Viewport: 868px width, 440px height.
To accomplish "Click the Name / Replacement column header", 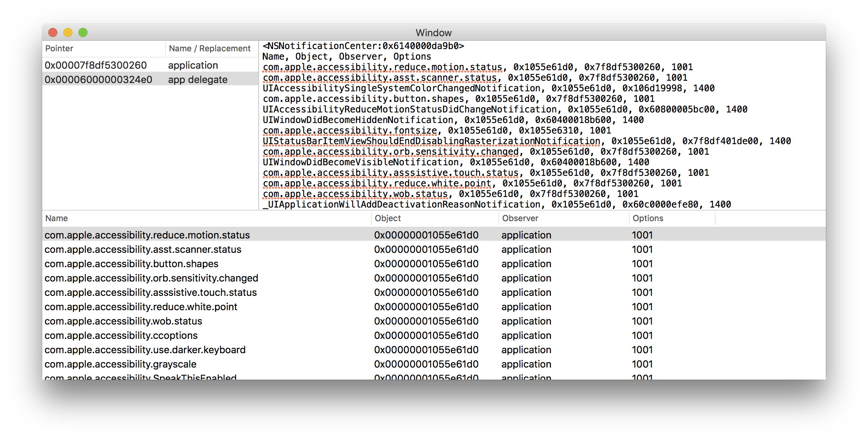I will [209, 48].
